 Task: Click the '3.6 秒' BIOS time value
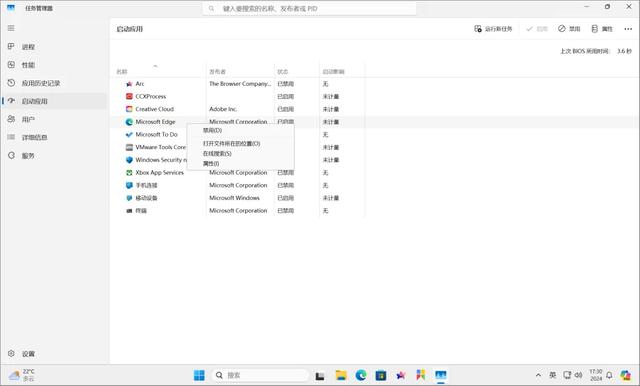[x=624, y=51]
